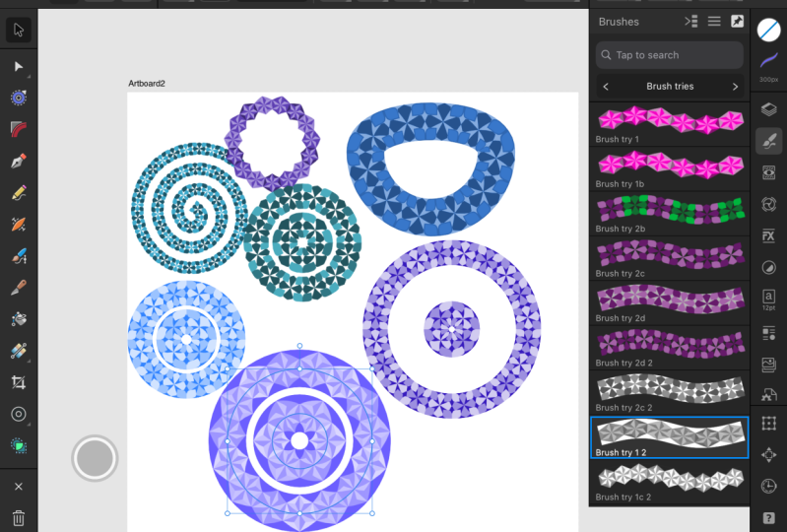Select brush Brush try 2d

pyautogui.click(x=670, y=303)
